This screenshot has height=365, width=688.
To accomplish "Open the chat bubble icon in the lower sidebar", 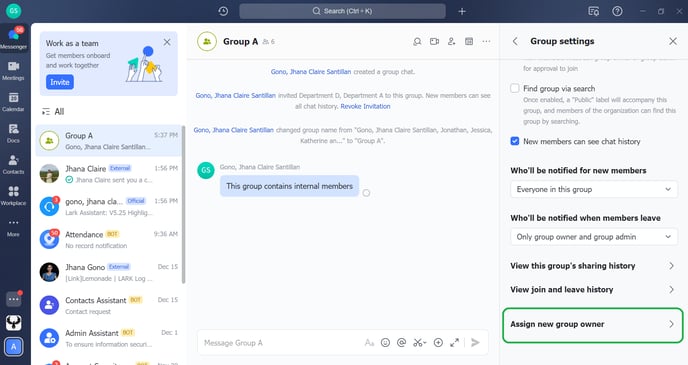I will click(14, 299).
